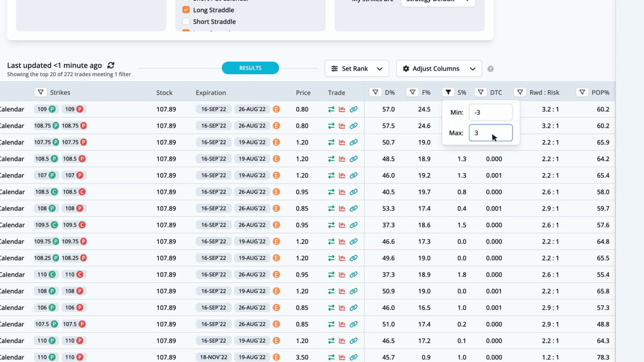Click F% value 24.6
Screen dimensions: 644x362
pos(424,126)
